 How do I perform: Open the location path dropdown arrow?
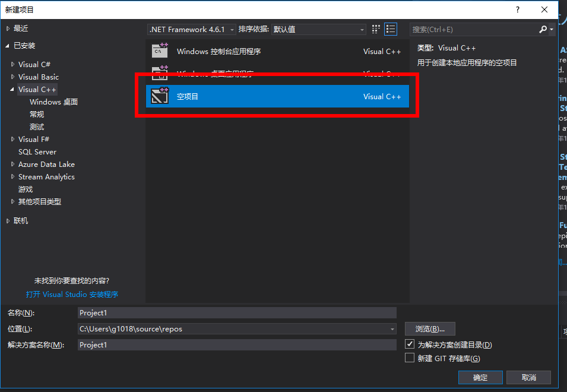[392, 329]
